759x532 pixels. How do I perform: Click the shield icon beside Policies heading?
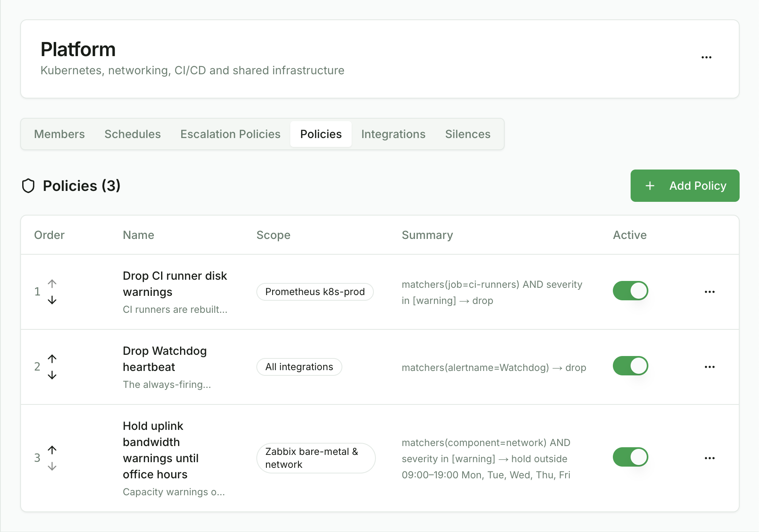click(x=28, y=186)
